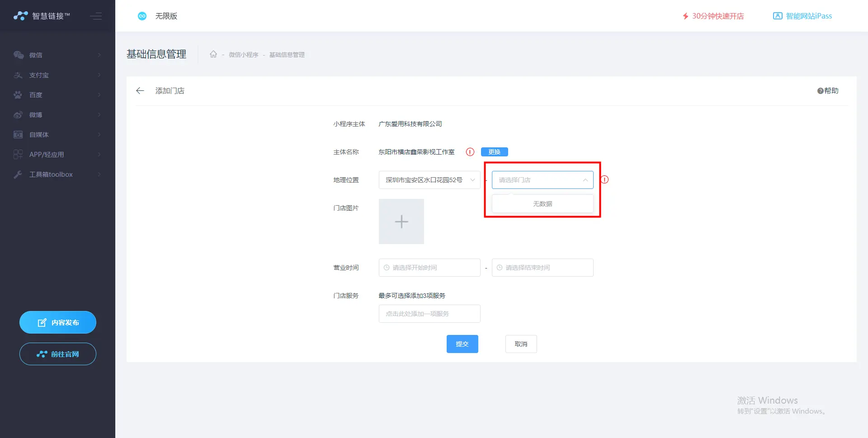Open the 自媒体 menu item
868x438 pixels.
tap(57, 135)
